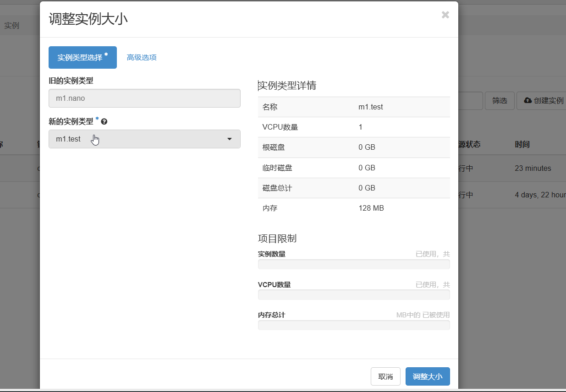Click the m1.test name value in details
Image resolution: width=566 pixels, height=392 pixels.
pos(371,107)
